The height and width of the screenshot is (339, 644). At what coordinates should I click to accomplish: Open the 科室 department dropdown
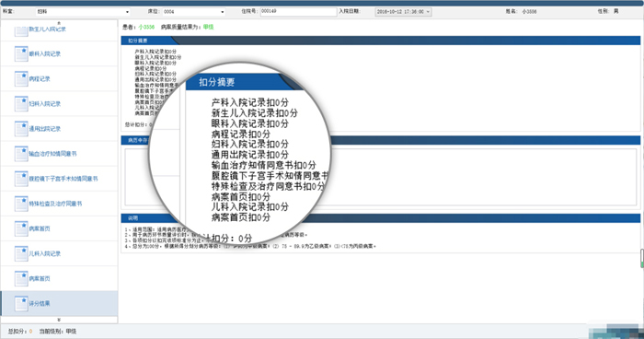83,12
